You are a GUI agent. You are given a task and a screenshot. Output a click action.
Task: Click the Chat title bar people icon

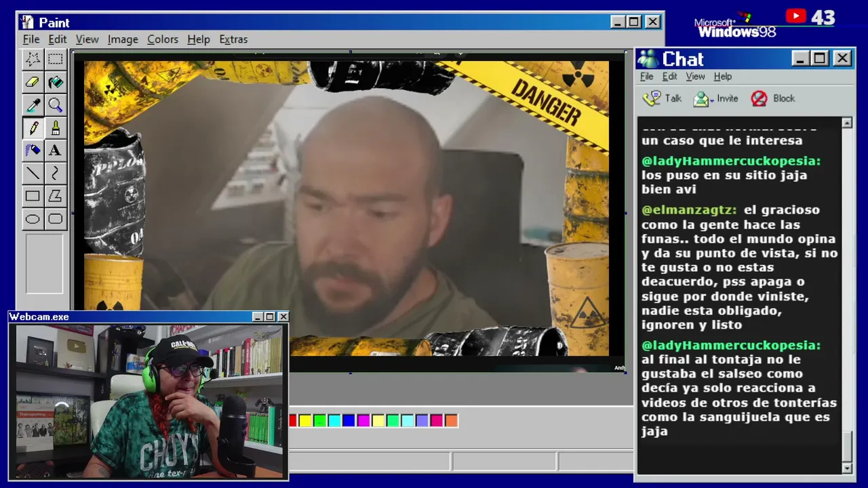[x=648, y=59]
